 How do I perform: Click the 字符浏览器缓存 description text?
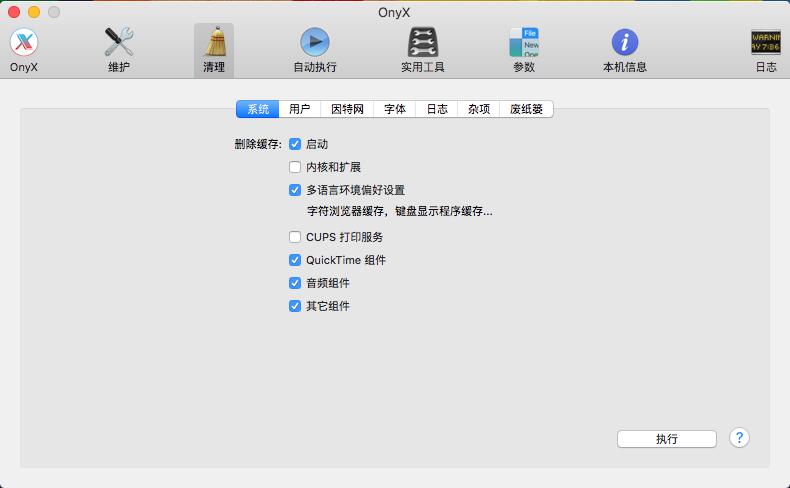click(x=400, y=211)
